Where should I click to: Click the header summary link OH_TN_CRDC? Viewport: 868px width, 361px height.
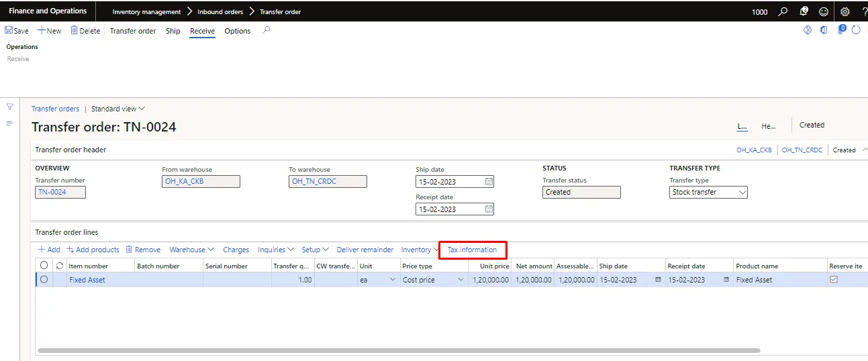(802, 150)
